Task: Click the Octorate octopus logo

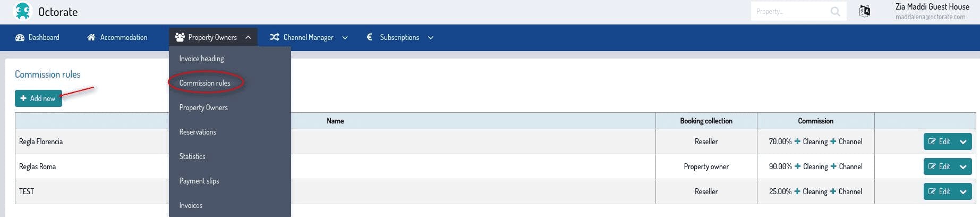Action: (22, 11)
